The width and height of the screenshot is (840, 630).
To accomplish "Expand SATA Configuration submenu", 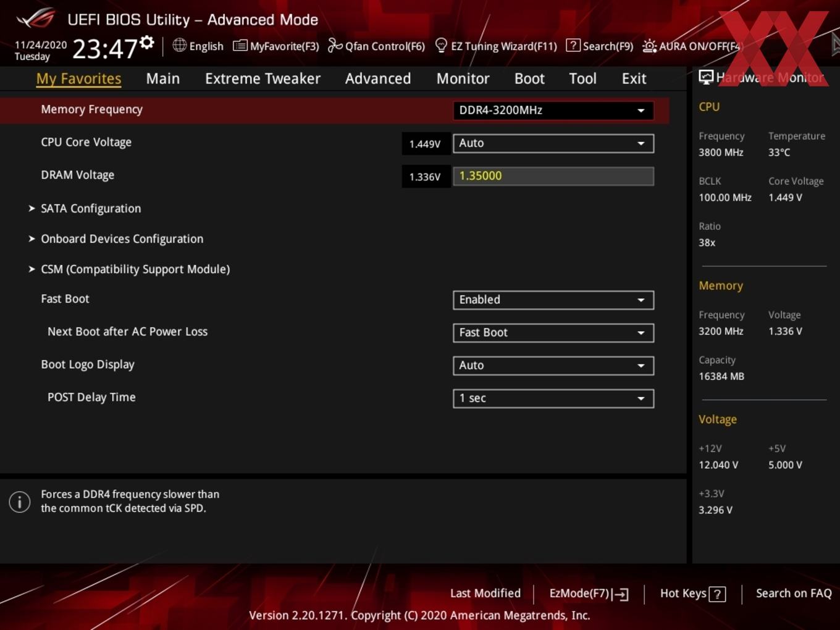I will click(91, 209).
